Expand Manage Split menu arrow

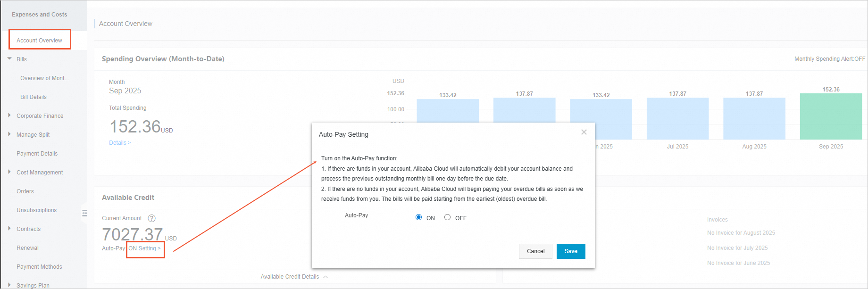9,134
